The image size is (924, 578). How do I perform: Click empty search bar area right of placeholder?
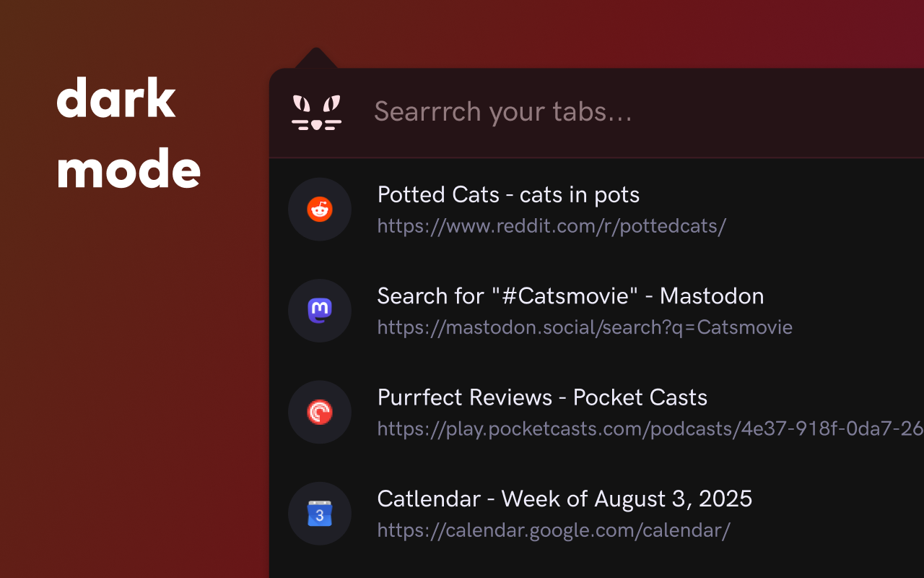click(780, 112)
